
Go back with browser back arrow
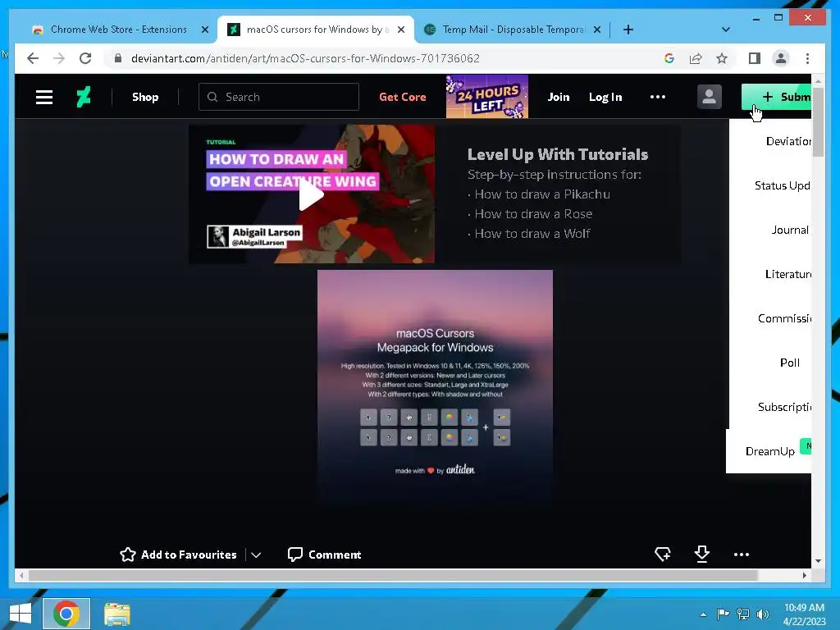[33, 58]
